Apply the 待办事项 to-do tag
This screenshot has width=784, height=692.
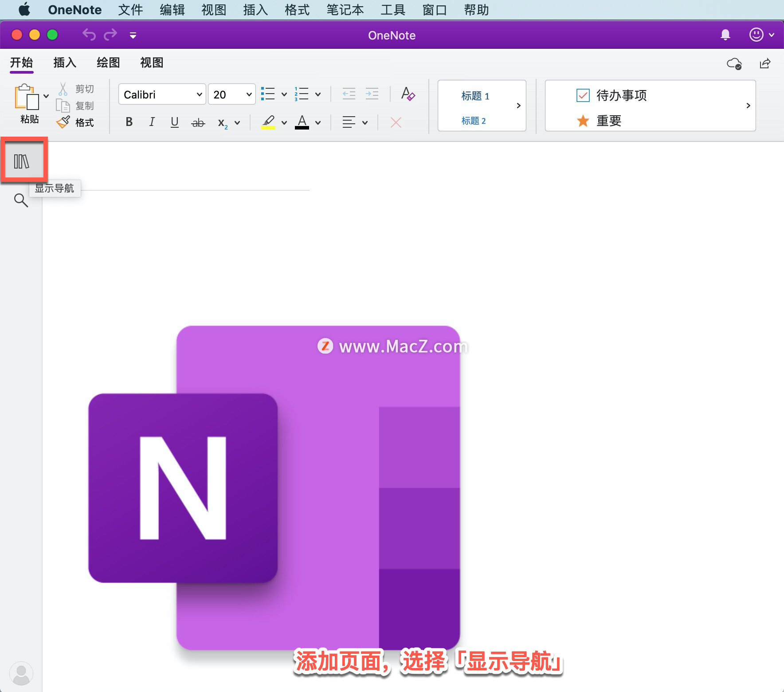click(612, 95)
